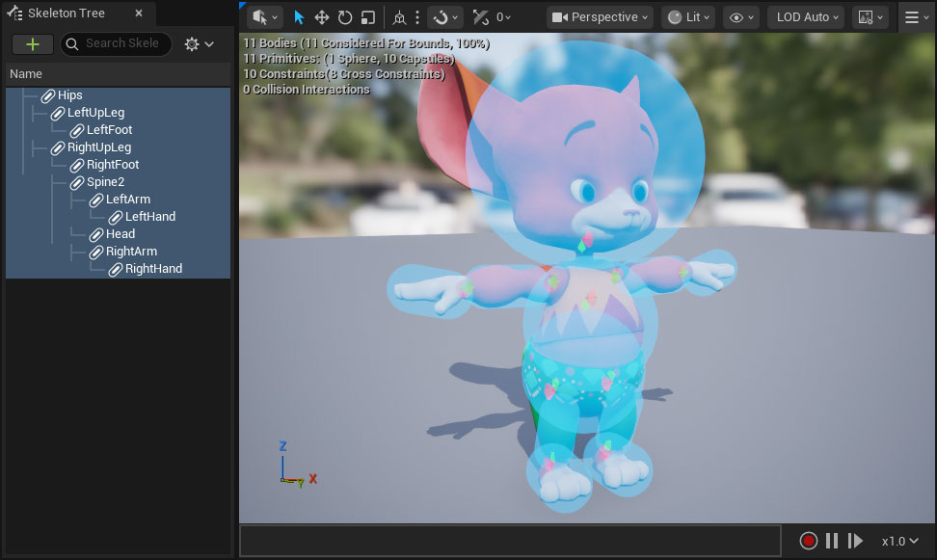Toggle world/local transform coordinate space

[x=400, y=16]
